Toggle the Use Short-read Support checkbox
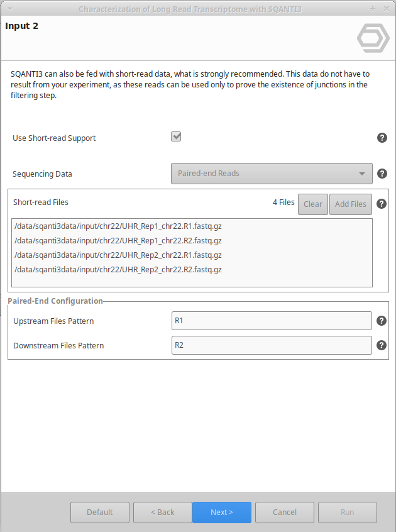The height and width of the screenshot is (532, 396). [x=176, y=136]
